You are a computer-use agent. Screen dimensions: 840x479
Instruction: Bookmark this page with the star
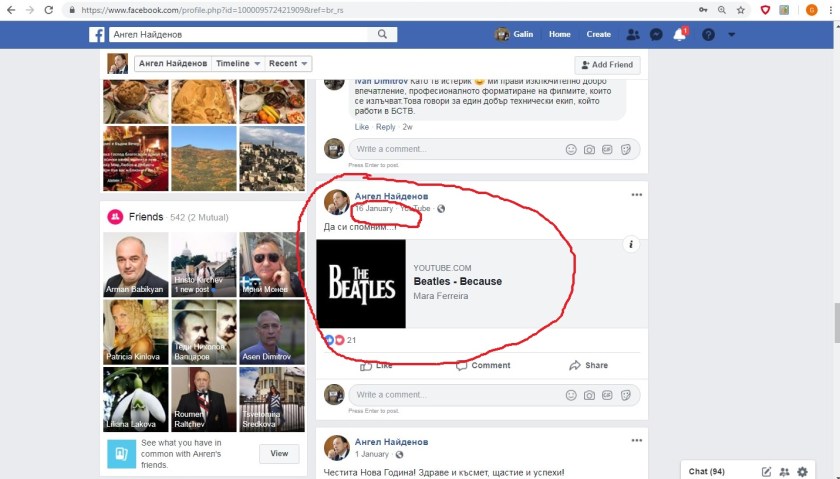coord(739,10)
